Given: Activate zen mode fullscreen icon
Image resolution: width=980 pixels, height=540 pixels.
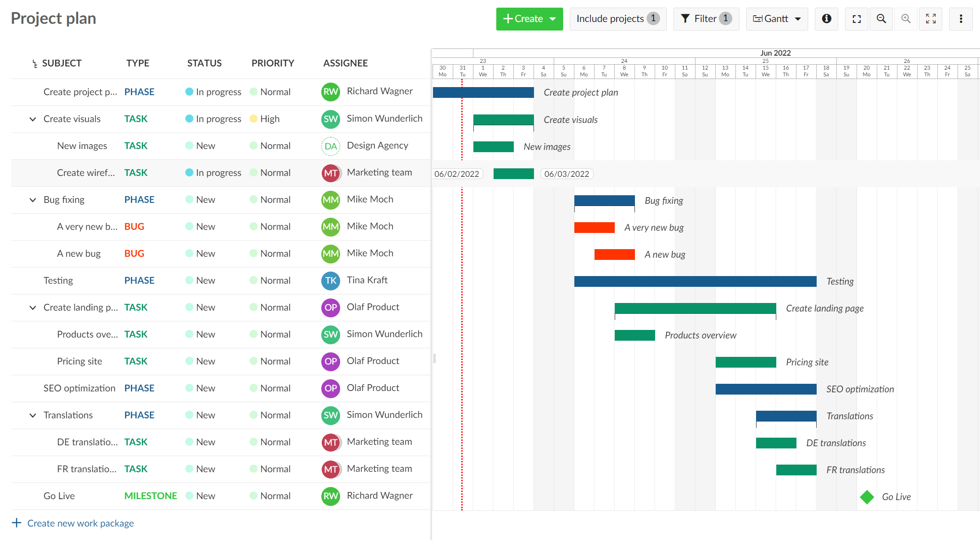Looking at the screenshot, I should tap(857, 19).
